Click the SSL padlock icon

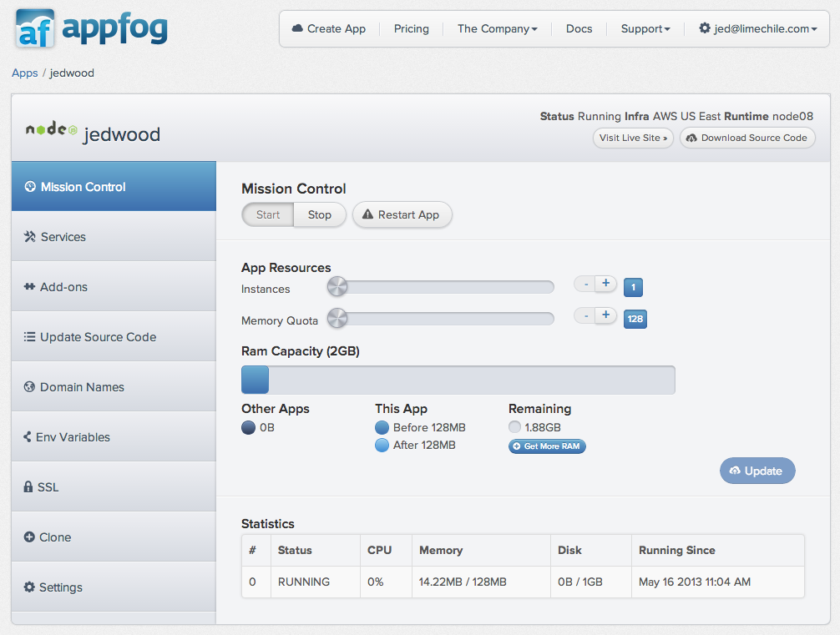point(28,486)
